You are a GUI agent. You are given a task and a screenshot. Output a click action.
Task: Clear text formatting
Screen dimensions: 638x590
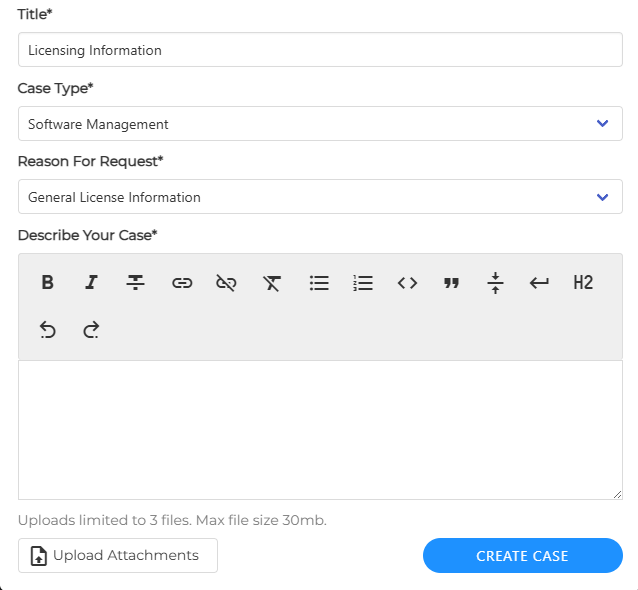point(272,283)
